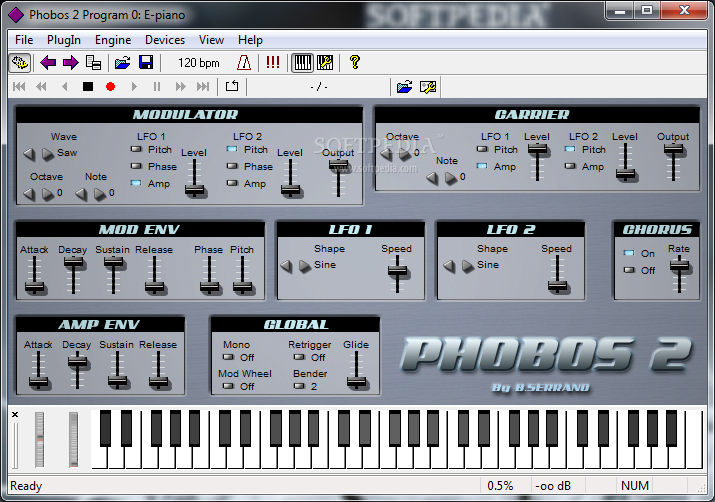
Task: Click the 120 bpm tempo display
Action: point(198,63)
